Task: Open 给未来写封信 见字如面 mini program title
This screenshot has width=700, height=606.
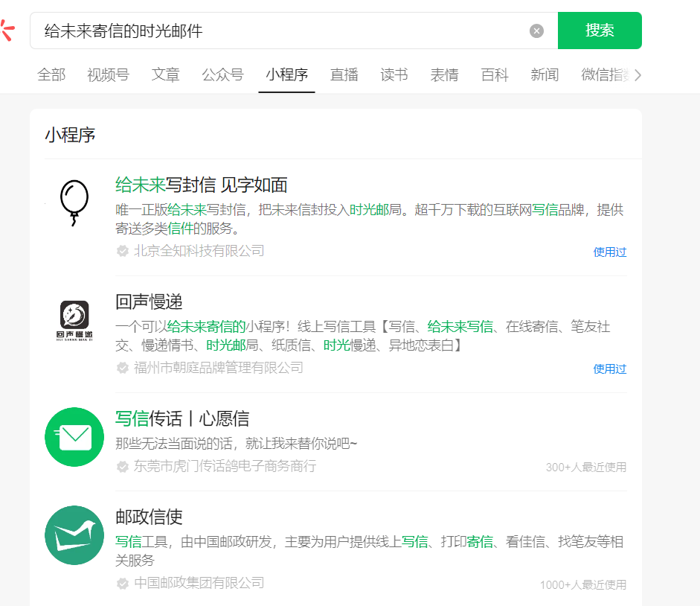Action: click(x=202, y=185)
